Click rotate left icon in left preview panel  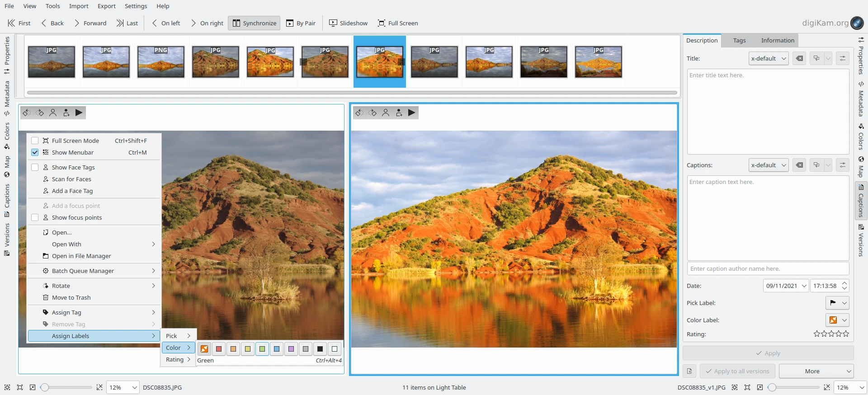[x=27, y=113]
